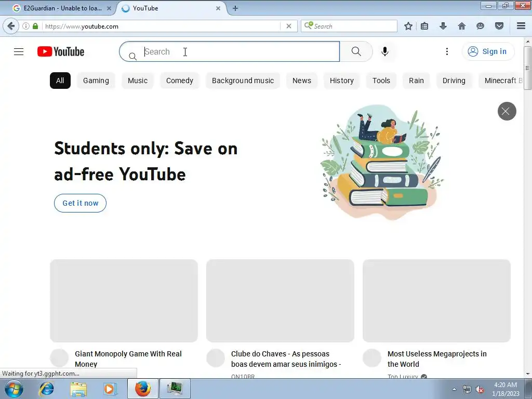532x399 pixels.
Task: Open channel avatar beside Clube do Chaves
Action: pyautogui.click(x=216, y=358)
